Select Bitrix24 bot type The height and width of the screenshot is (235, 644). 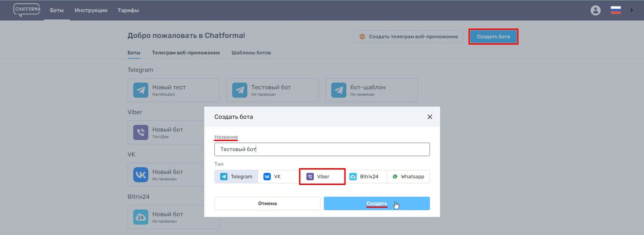(366, 177)
